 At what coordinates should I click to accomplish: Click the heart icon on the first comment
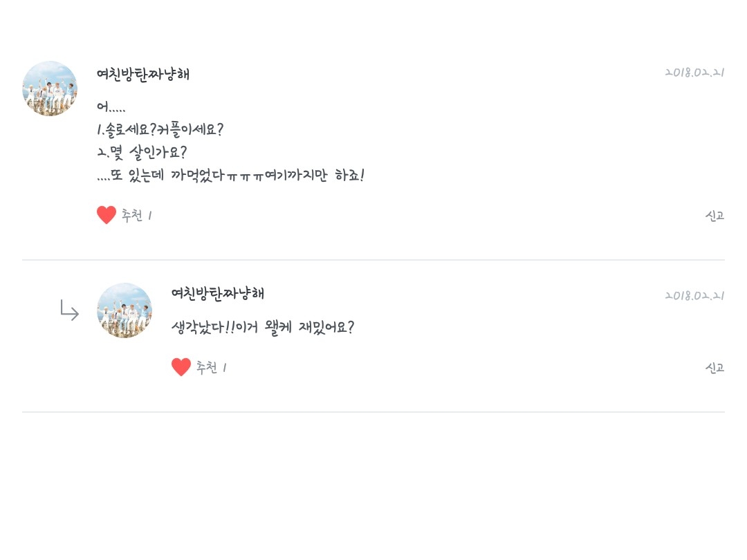coord(107,215)
